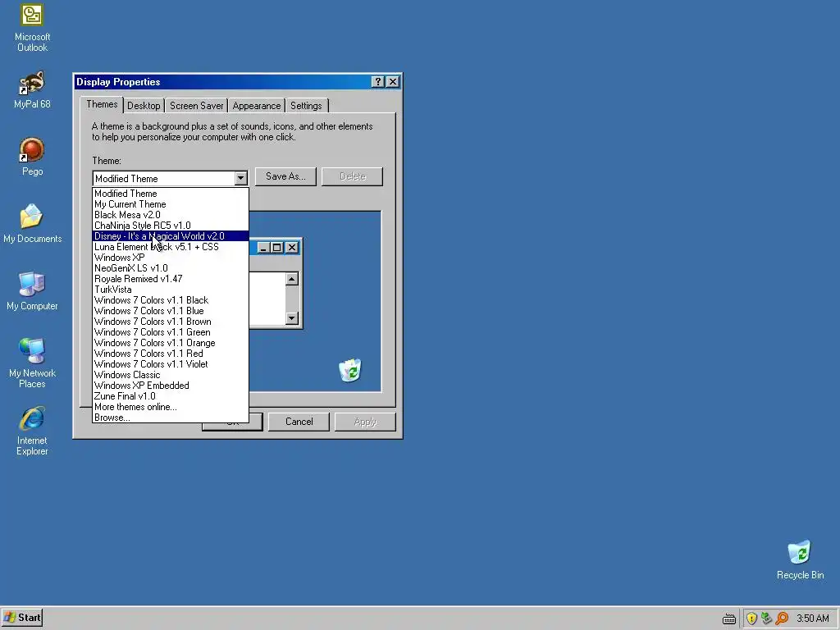This screenshot has height=630, width=840.
Task: Choose the NeoGeniX LS v1.0 theme
Action: (171, 268)
